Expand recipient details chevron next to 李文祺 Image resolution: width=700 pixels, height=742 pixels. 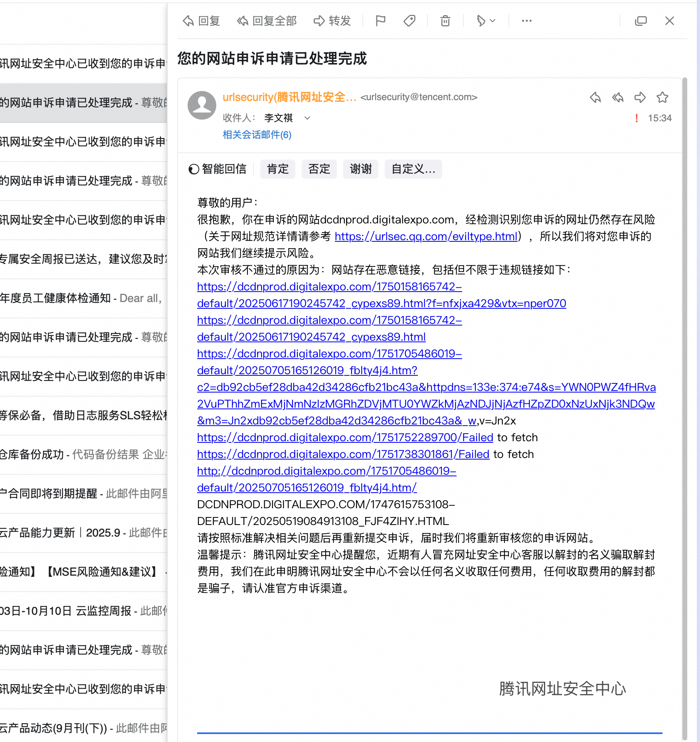[x=307, y=118]
